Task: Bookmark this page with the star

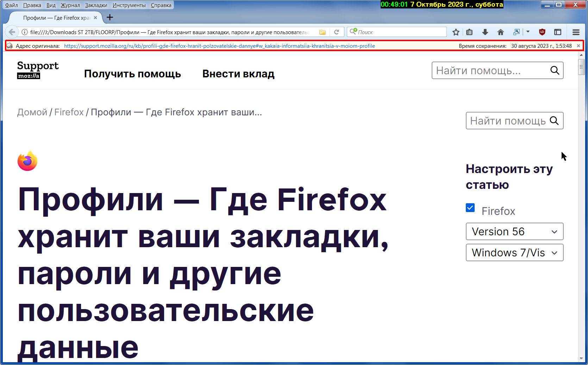Action: 456,32
